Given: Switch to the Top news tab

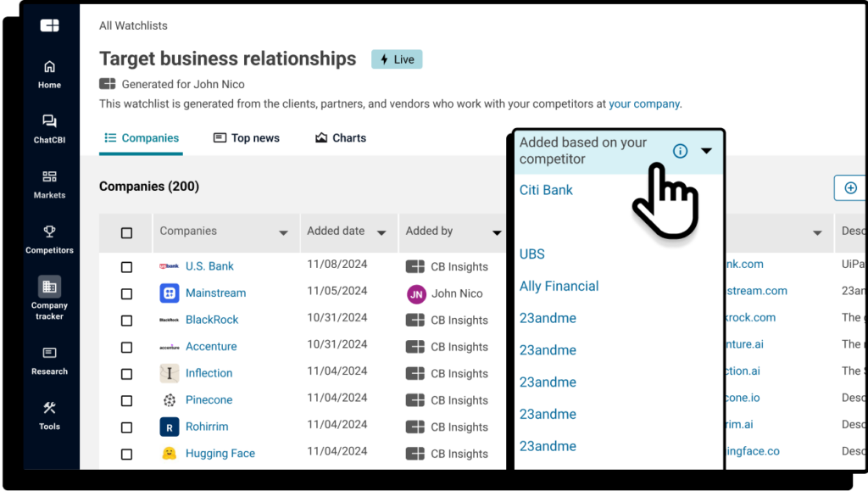Looking at the screenshot, I should click(x=246, y=138).
